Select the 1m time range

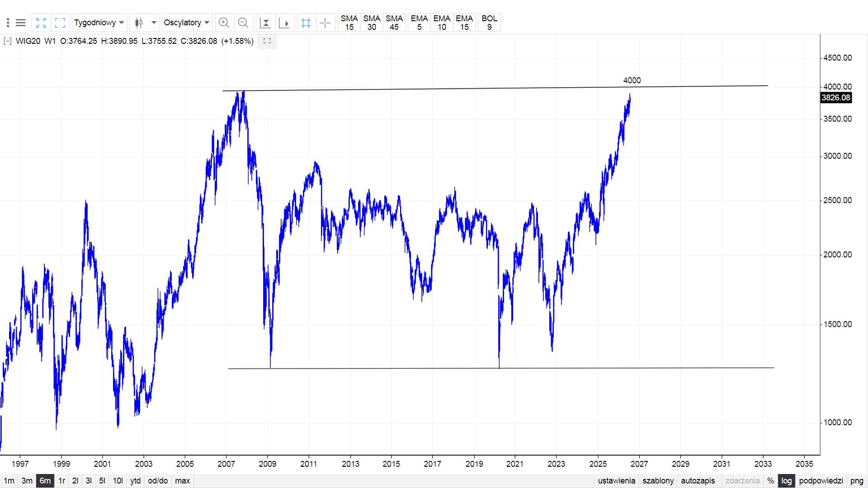pyautogui.click(x=9, y=481)
